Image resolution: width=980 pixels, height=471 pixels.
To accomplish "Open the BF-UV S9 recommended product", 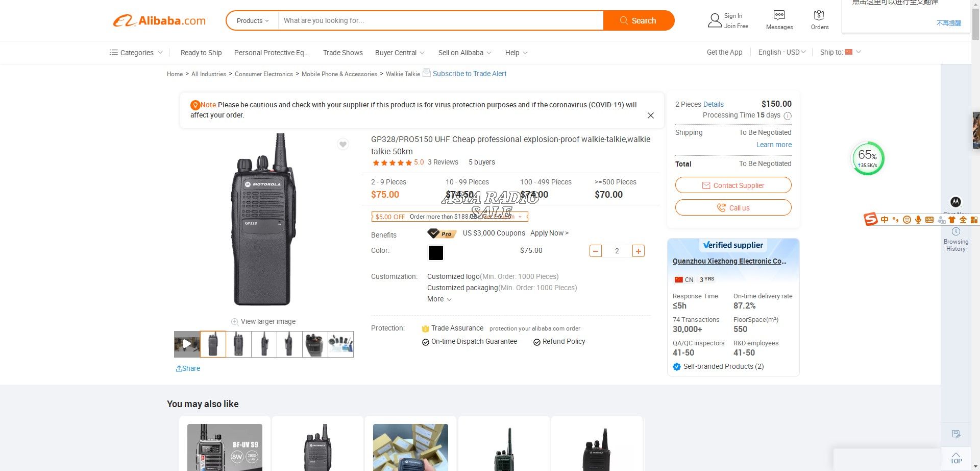I will click(x=225, y=447).
